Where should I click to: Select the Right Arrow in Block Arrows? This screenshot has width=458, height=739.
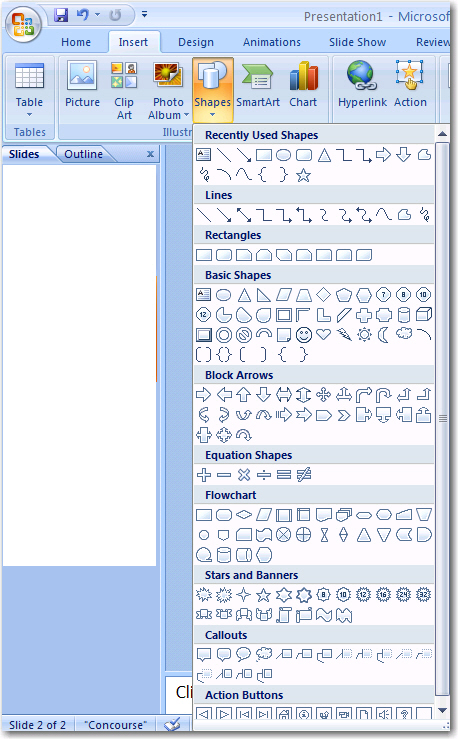[204, 394]
